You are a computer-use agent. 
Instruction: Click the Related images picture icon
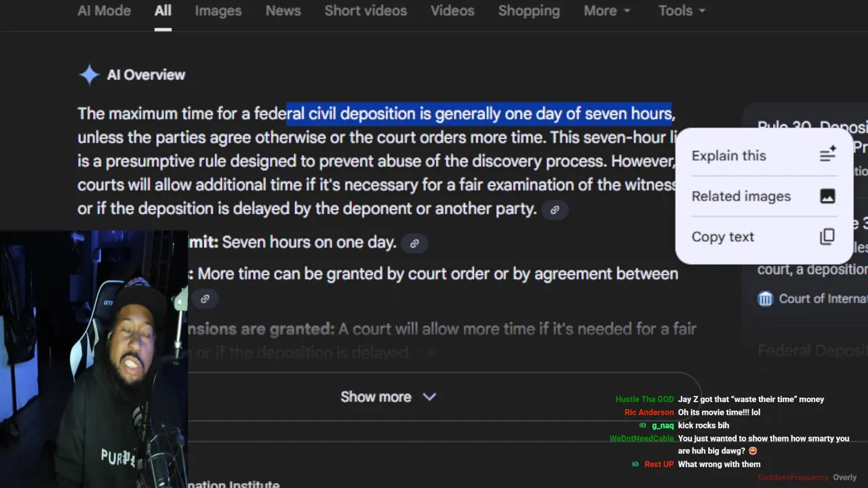827,196
